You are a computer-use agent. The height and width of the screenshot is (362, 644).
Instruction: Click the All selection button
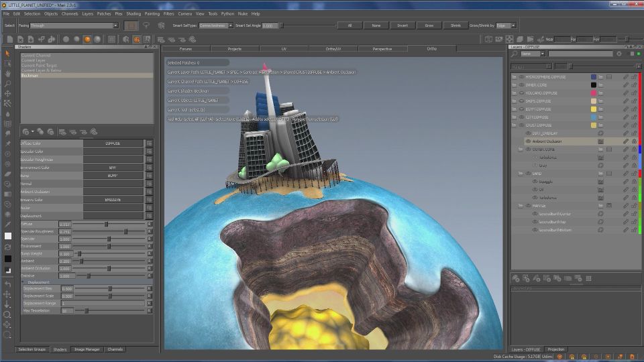pos(350,25)
